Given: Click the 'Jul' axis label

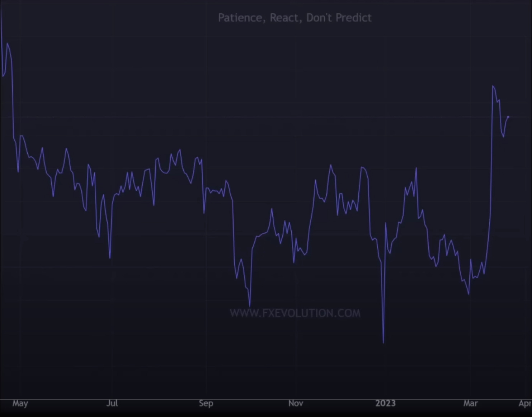Looking at the screenshot, I should pos(112,403).
